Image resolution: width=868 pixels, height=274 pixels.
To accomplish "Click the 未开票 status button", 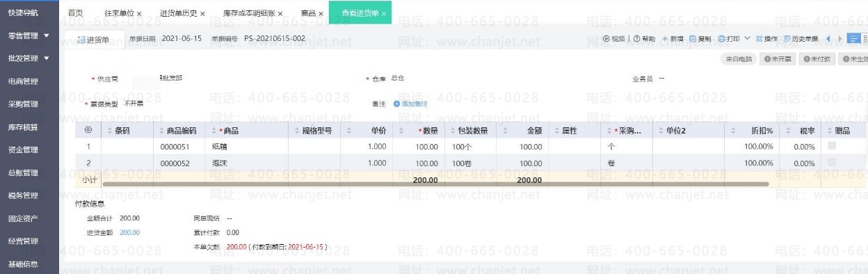I will pos(778,60).
